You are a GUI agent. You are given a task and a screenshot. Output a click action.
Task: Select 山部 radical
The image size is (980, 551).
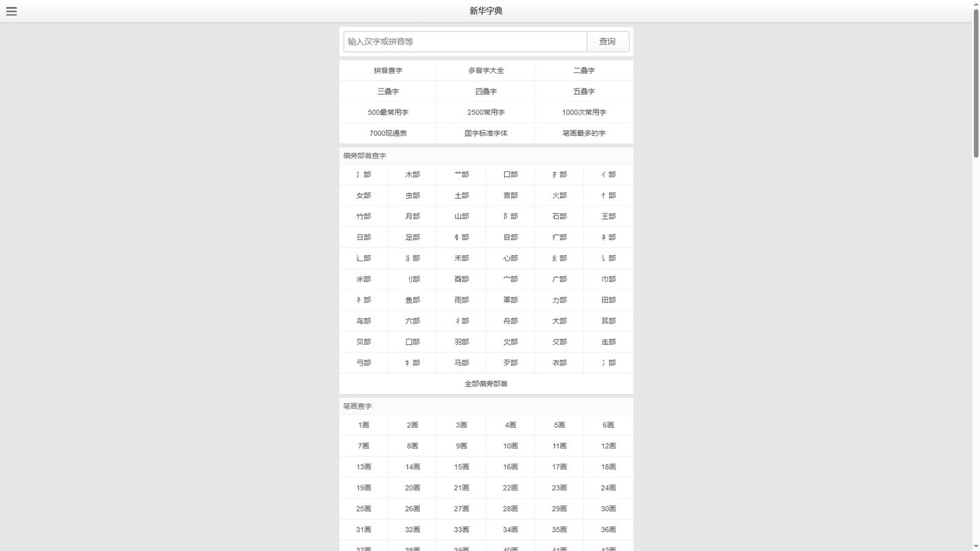pos(461,217)
